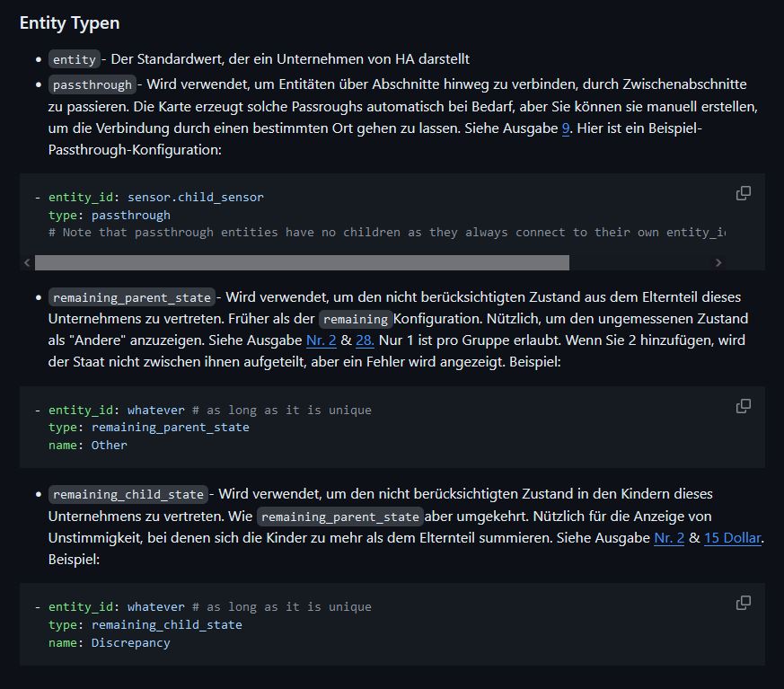Click the short 'remaining' inline code tag
This screenshot has width=784, height=689.
(x=356, y=319)
